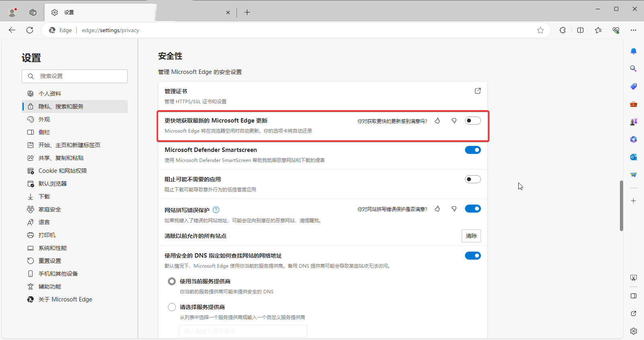This screenshot has height=340, width=644.
Task: Open 辅助功能 section
Action: [x=75, y=287]
